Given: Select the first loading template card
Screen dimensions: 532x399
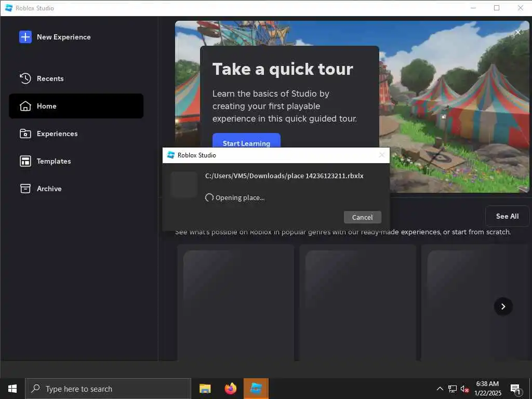Looking at the screenshot, I should point(235,302).
